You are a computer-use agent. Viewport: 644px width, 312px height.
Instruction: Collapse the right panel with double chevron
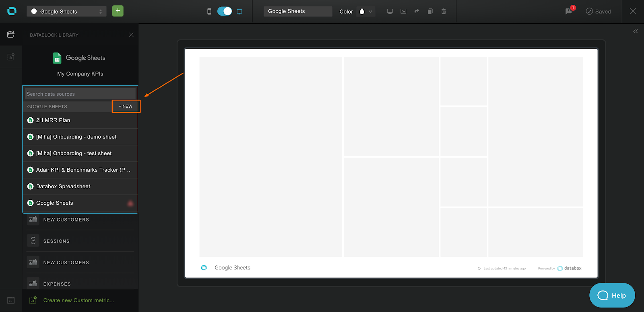[635, 31]
